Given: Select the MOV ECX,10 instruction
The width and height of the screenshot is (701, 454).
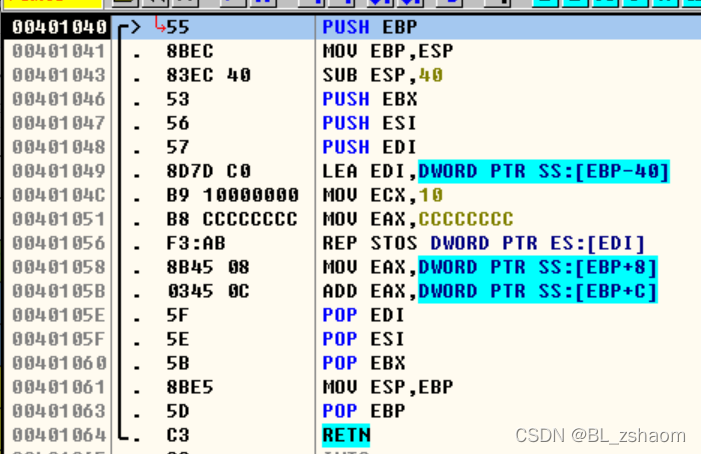Looking at the screenshot, I should point(383,195).
